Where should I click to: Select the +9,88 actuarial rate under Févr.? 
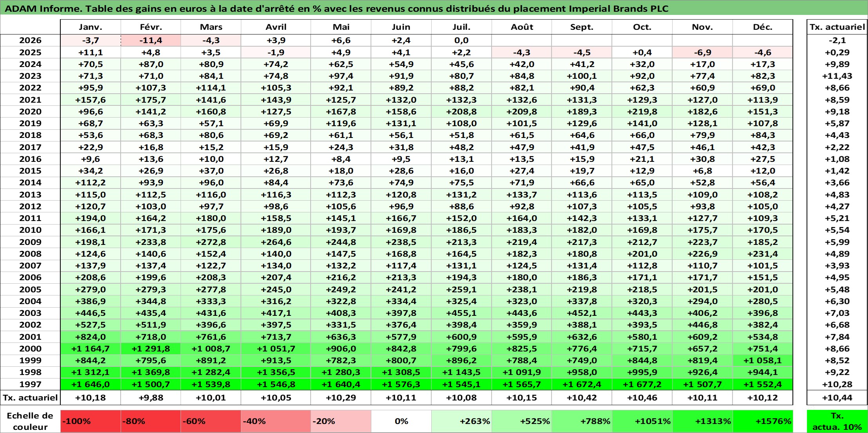click(x=151, y=398)
